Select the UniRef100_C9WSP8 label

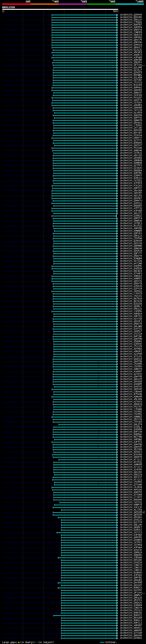pyautogui.click(x=131, y=32)
